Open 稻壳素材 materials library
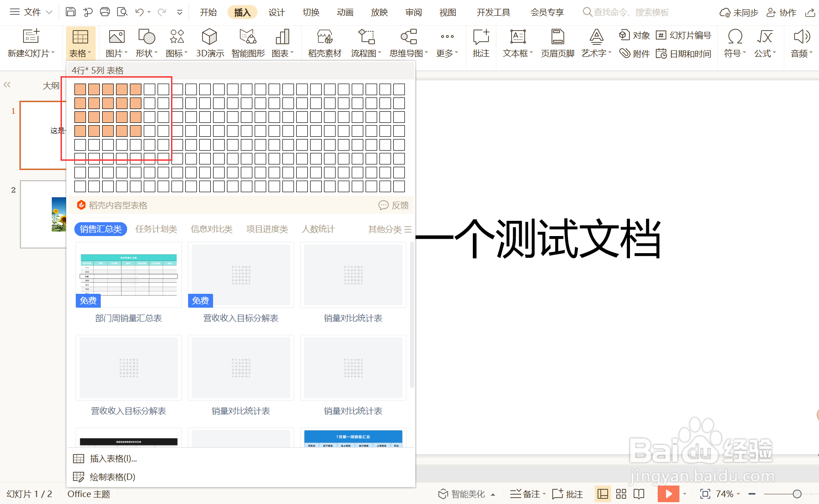This screenshot has width=819, height=504. click(324, 43)
